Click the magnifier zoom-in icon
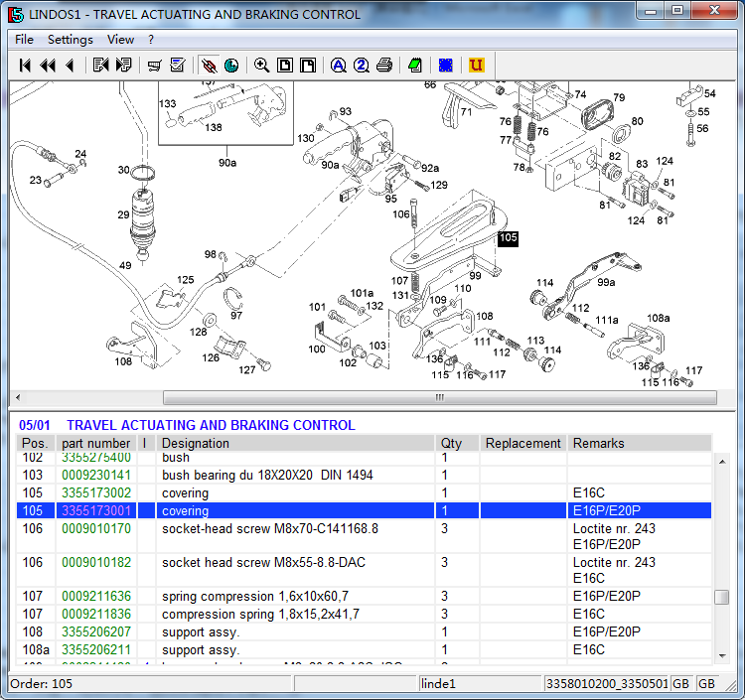This screenshot has width=745, height=700. pos(262,66)
